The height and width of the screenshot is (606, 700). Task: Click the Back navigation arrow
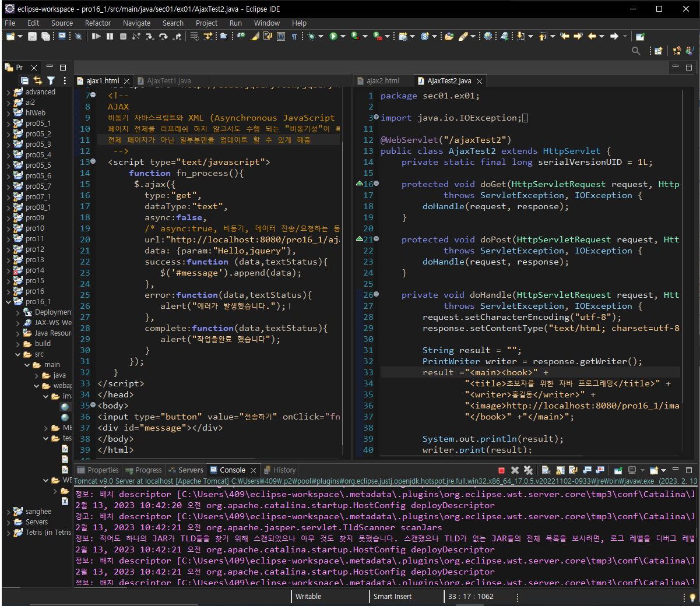[592, 36]
